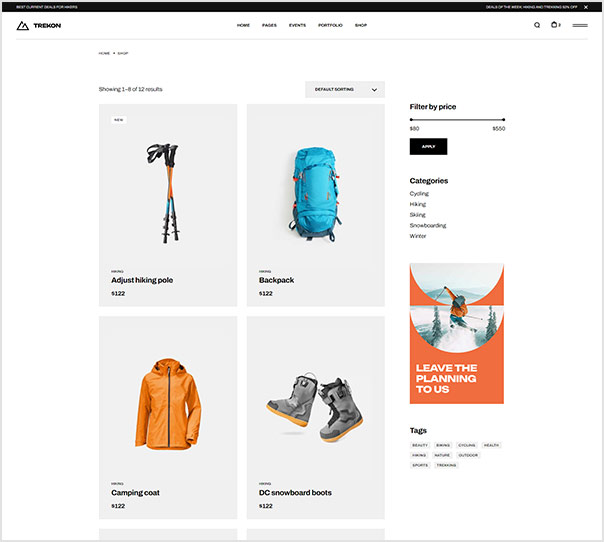
Task: Select the Snowboarding category
Action: click(x=428, y=225)
